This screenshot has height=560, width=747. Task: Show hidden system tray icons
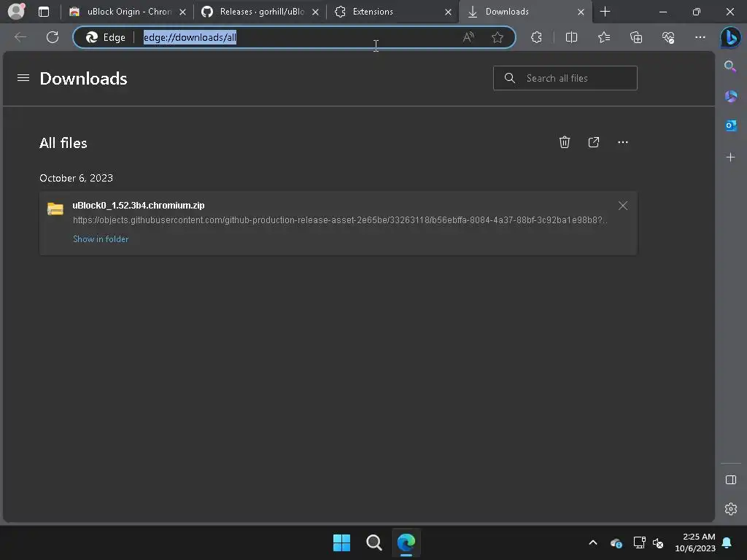point(593,542)
